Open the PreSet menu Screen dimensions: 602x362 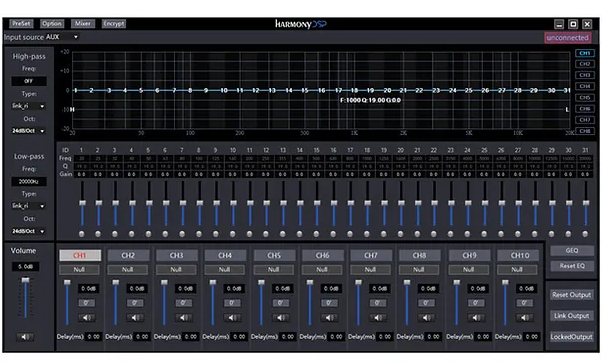coord(21,24)
